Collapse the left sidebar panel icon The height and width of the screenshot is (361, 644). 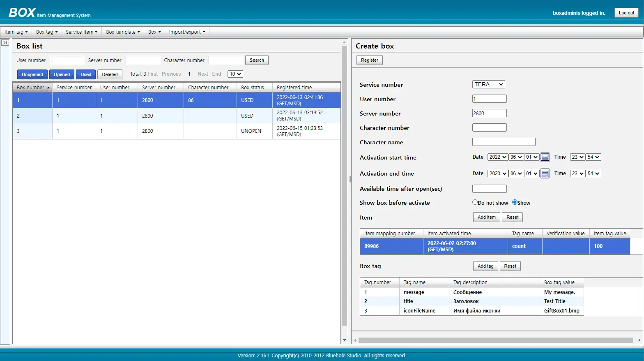[x=5, y=42]
